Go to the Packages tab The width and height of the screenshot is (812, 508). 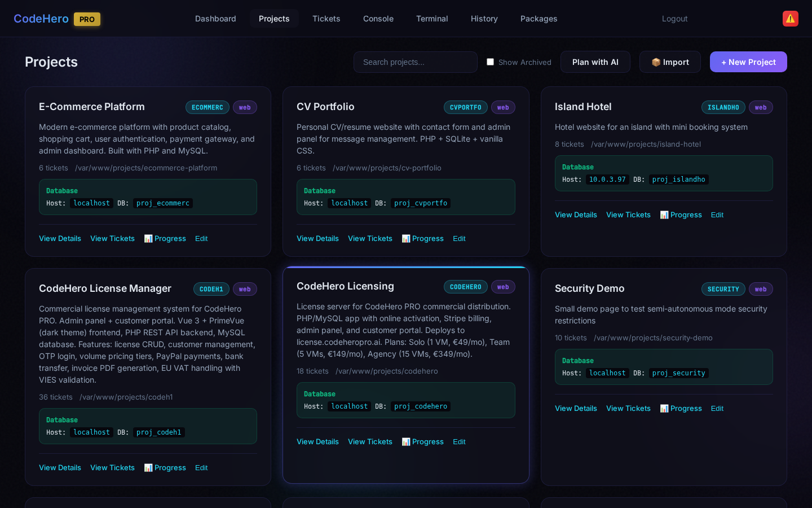pos(539,19)
